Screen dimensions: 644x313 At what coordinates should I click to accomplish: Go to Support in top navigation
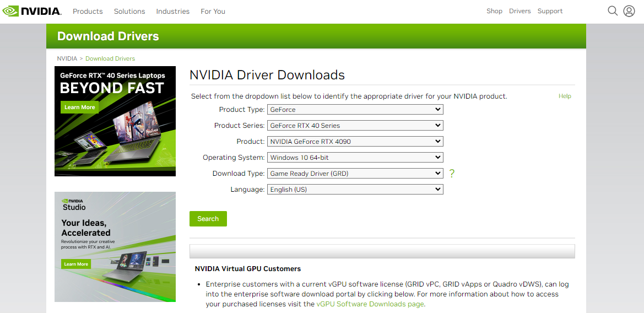click(550, 11)
